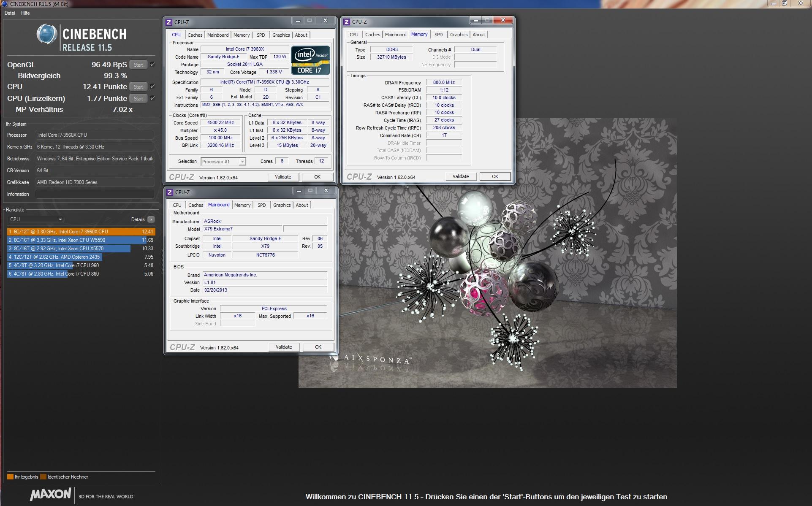This screenshot has height=506, width=812.
Task: Open SPD tab in CPU-Z CPU window
Action: [261, 35]
